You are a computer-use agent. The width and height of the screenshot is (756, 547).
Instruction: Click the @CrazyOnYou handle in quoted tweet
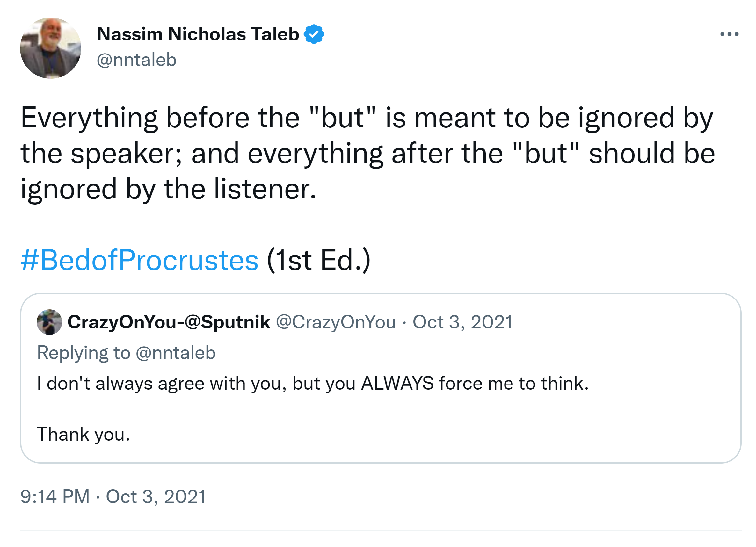click(x=336, y=322)
